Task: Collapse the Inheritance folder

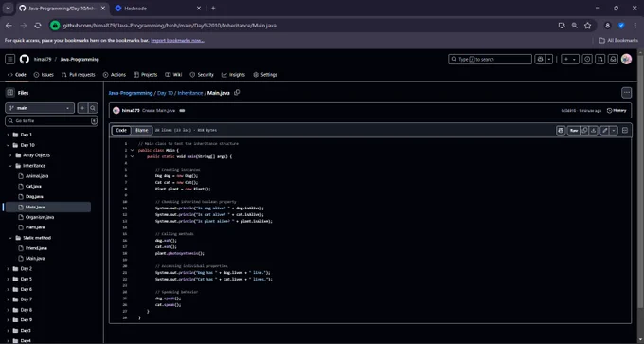Action: tap(10, 166)
